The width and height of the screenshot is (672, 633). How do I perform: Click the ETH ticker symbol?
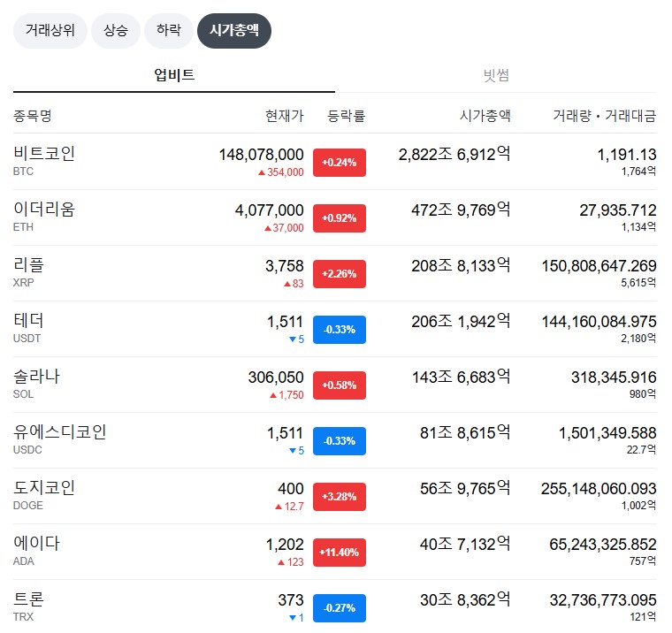click(23, 227)
